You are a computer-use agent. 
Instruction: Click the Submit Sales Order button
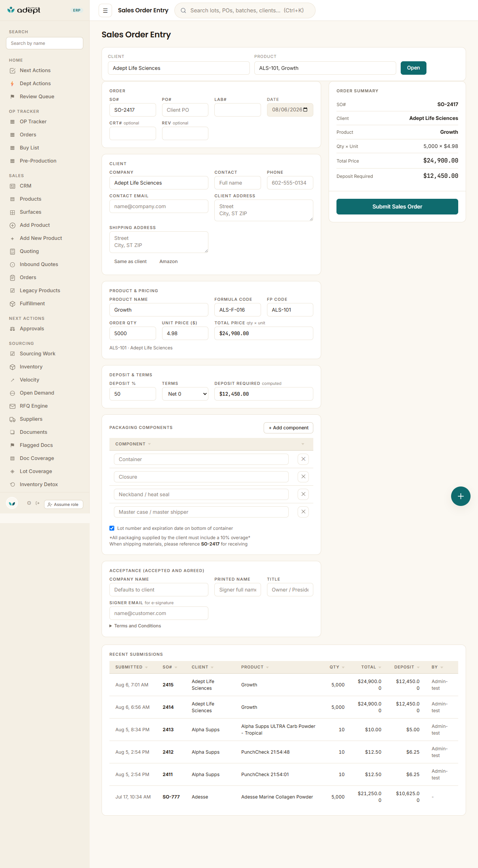(397, 207)
